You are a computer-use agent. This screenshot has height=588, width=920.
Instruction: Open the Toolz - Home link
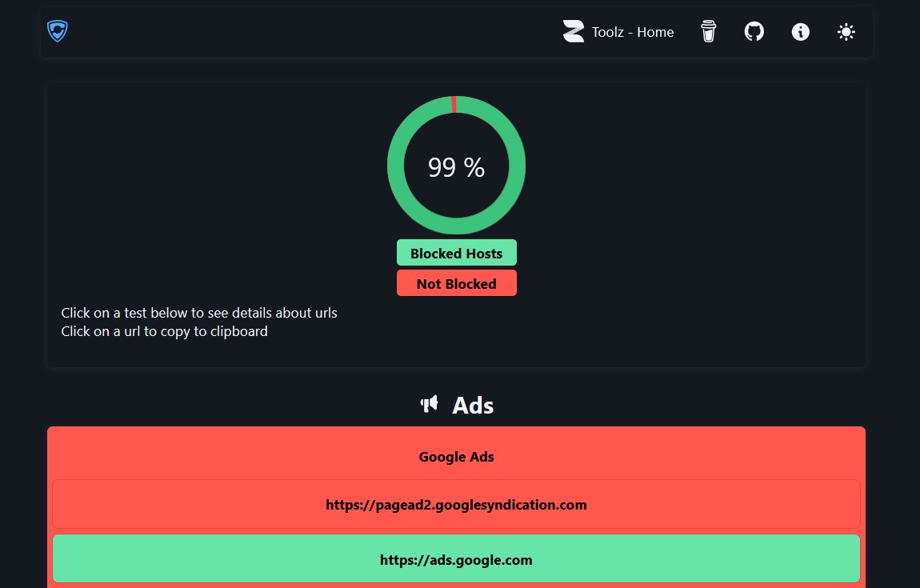point(633,32)
